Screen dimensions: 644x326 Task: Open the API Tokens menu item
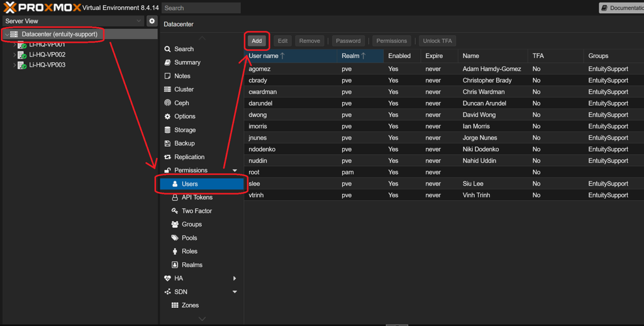pyautogui.click(x=202, y=198)
